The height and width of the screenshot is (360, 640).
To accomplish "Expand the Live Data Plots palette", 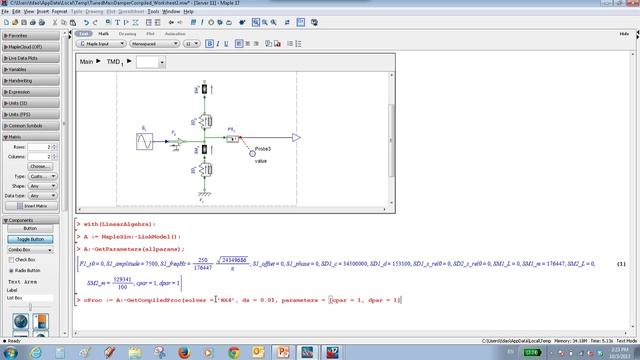I will [31, 58].
